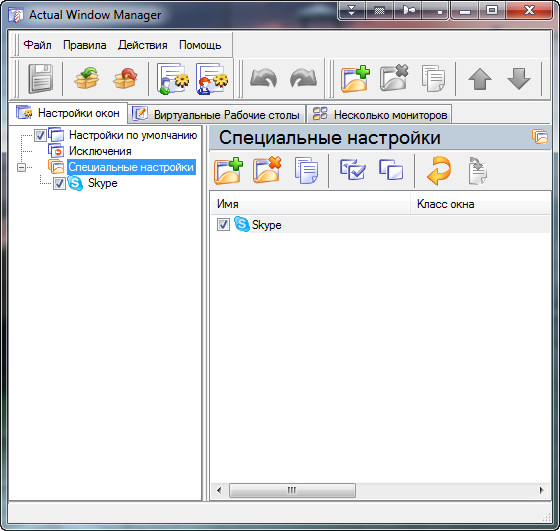Open the Правила menu
Image resolution: width=560 pixels, height=531 pixels.
pyautogui.click(x=85, y=45)
